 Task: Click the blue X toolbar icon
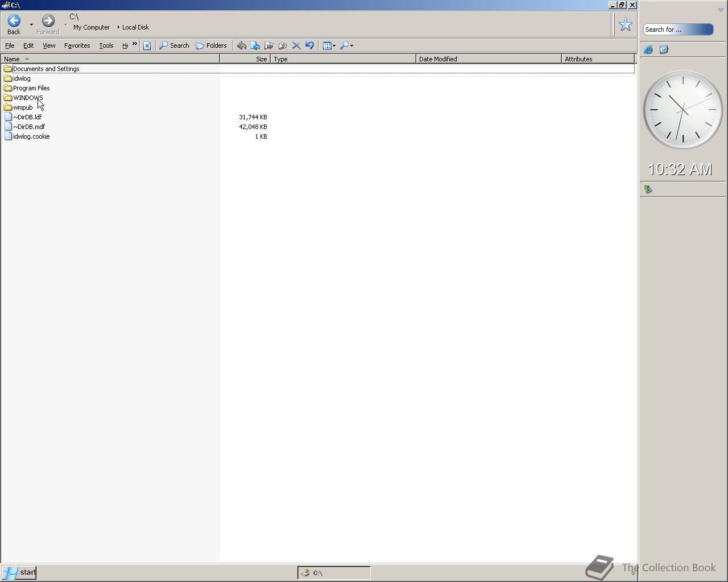[147, 45]
